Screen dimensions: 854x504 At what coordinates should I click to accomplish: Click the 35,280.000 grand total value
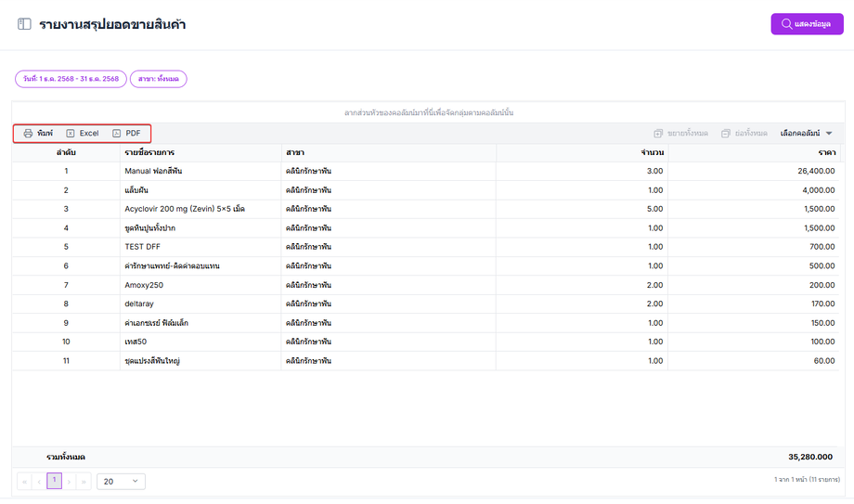pos(810,457)
